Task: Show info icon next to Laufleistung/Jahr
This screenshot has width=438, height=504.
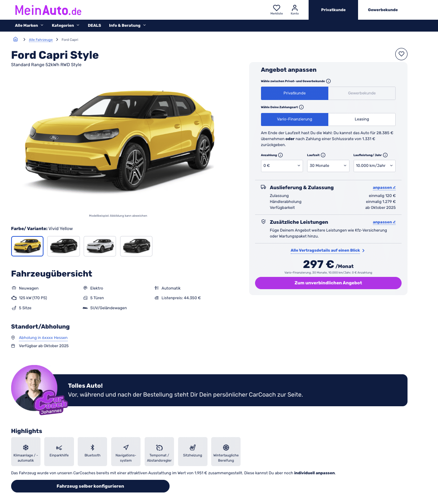Action: [x=385, y=155]
